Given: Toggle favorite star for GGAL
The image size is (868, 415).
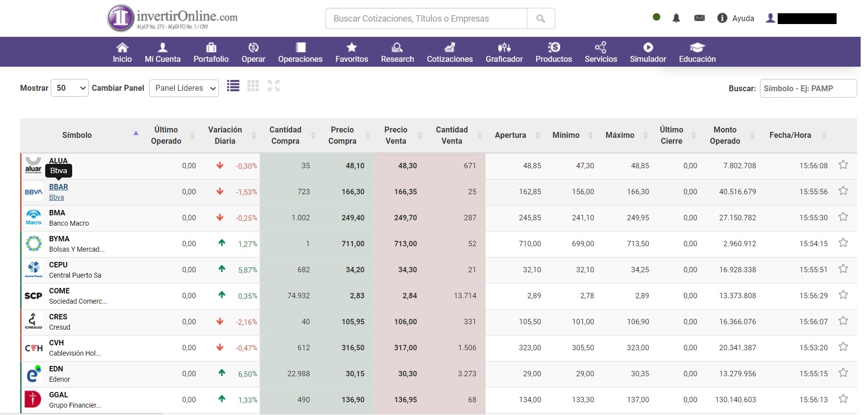Looking at the screenshot, I should (843, 399).
